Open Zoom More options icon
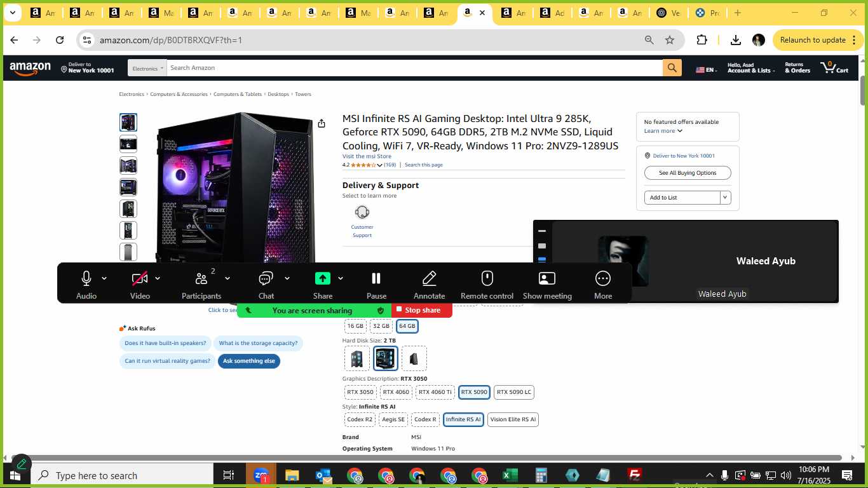Viewport: 868px width, 488px height. point(603,278)
